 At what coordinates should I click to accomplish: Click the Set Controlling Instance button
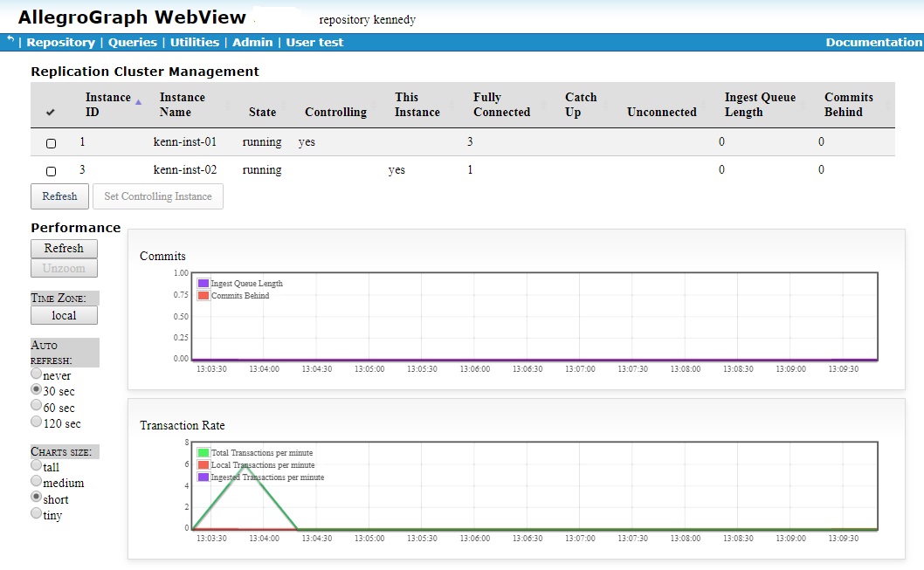pos(157,196)
